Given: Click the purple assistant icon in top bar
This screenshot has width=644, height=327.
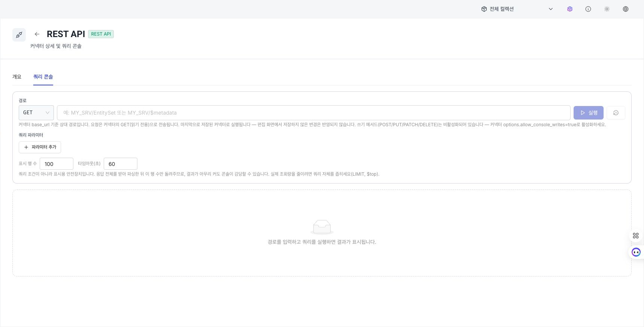Looking at the screenshot, I should (569, 9).
